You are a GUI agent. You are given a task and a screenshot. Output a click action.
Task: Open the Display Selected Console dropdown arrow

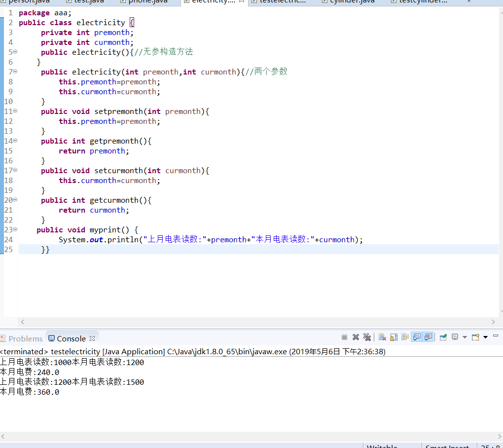tap(465, 337)
